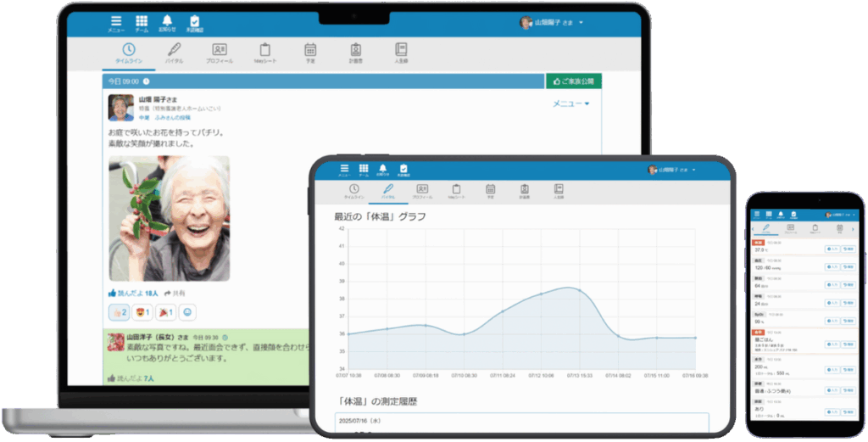Viewport: 868px width, 442px height.
Task: Click 入力 button in 昼ごはん row
Action: 832,344
